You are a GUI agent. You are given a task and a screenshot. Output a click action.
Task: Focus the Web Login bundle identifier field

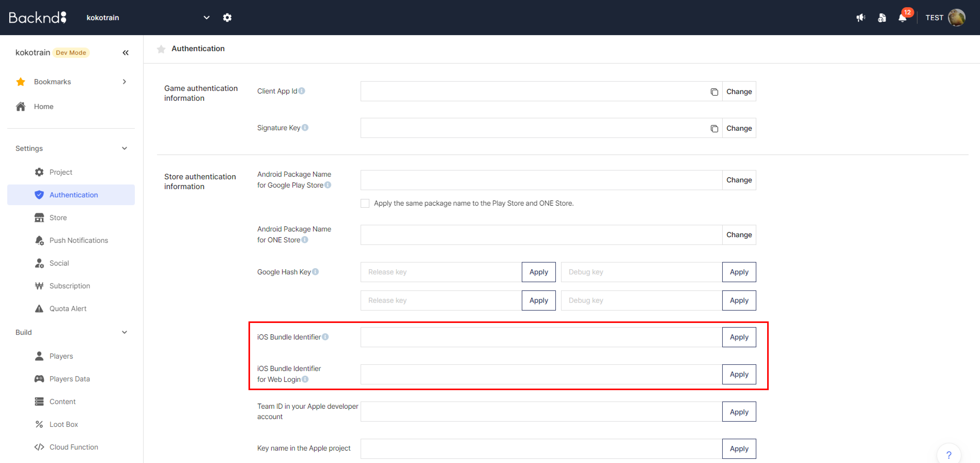pyautogui.click(x=541, y=374)
